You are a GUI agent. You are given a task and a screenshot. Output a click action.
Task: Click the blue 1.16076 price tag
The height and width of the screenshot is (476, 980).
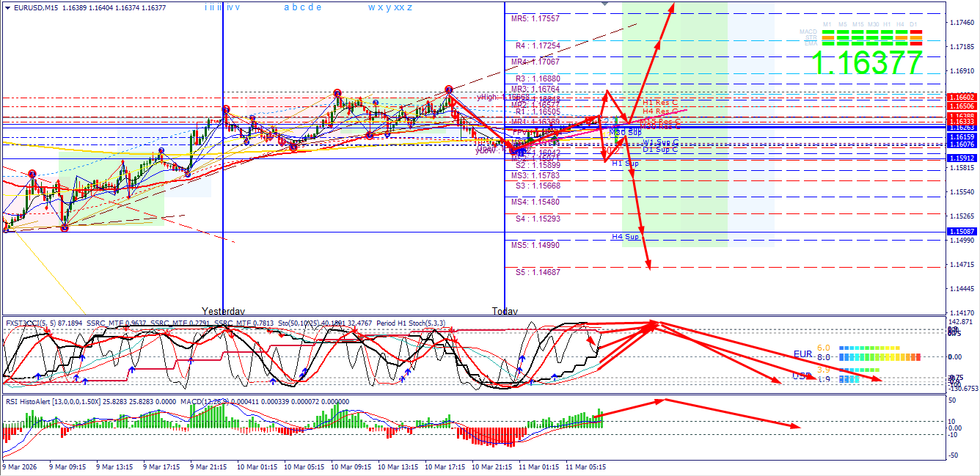pyautogui.click(x=962, y=145)
